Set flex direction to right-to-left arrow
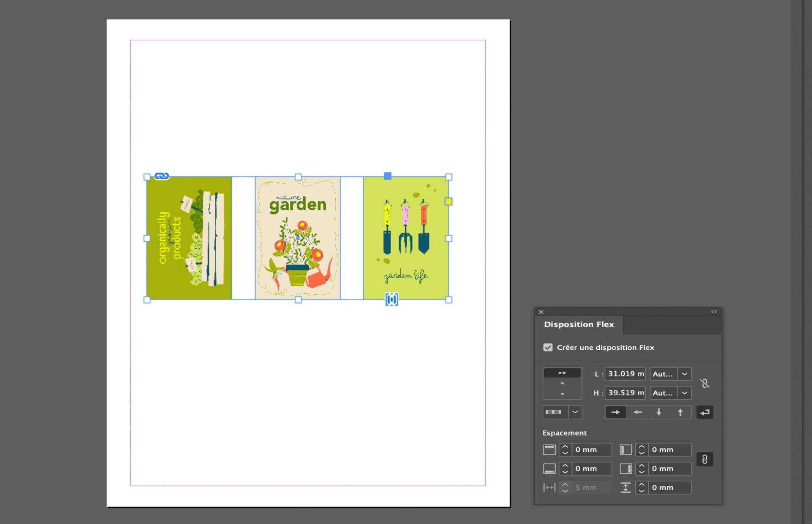This screenshot has height=524, width=812. coord(637,412)
